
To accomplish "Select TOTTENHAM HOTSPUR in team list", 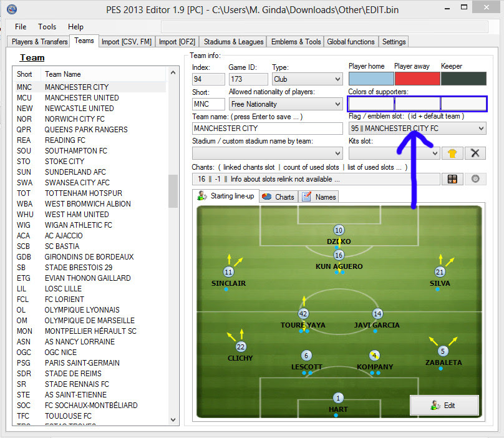I will pyautogui.click(x=91, y=193).
